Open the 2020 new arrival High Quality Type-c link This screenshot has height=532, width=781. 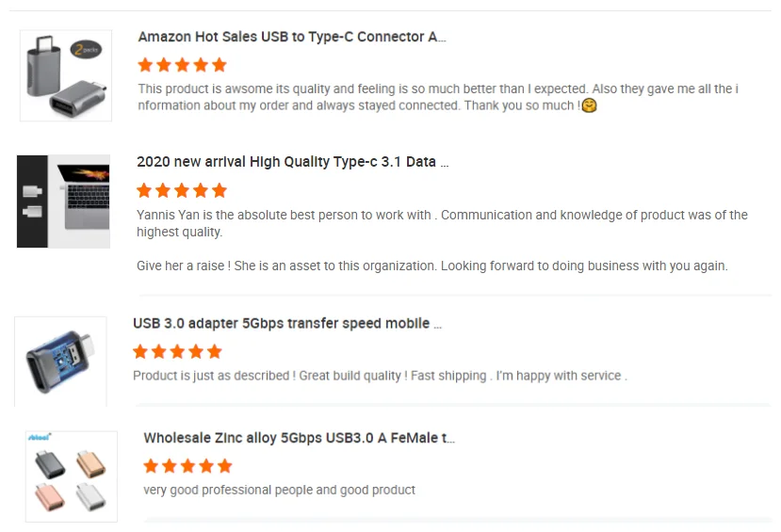292,162
